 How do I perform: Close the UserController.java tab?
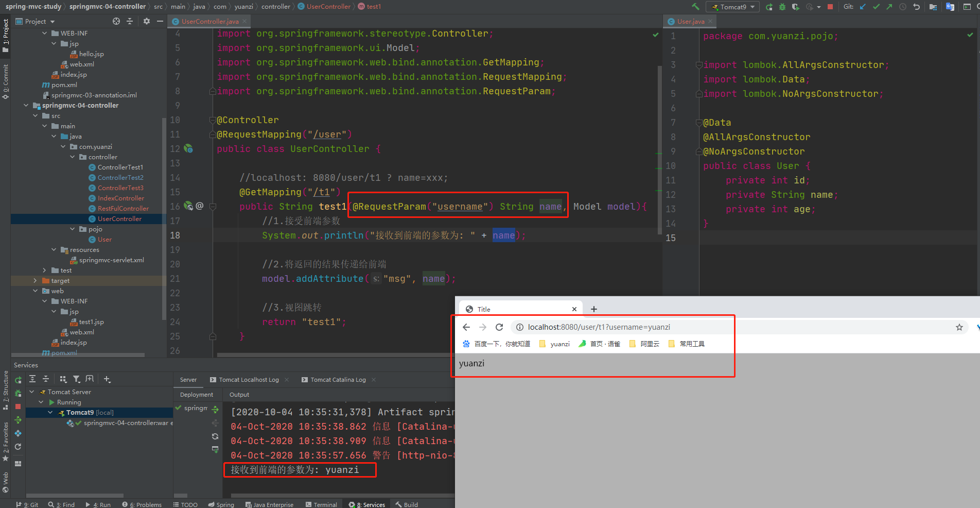point(245,21)
